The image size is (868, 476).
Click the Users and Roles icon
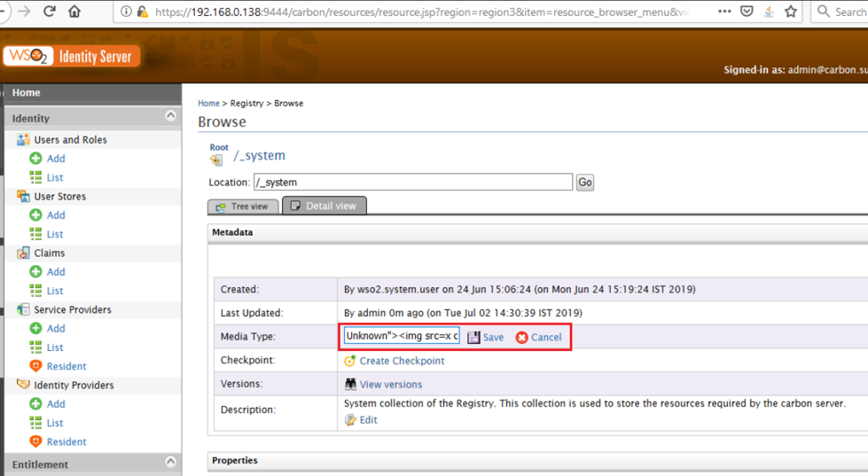point(23,139)
